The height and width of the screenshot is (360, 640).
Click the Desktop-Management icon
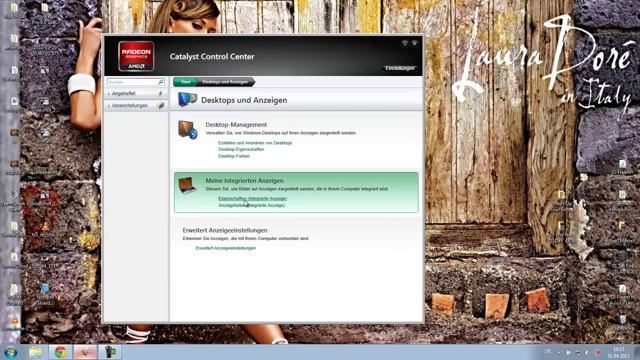[187, 130]
